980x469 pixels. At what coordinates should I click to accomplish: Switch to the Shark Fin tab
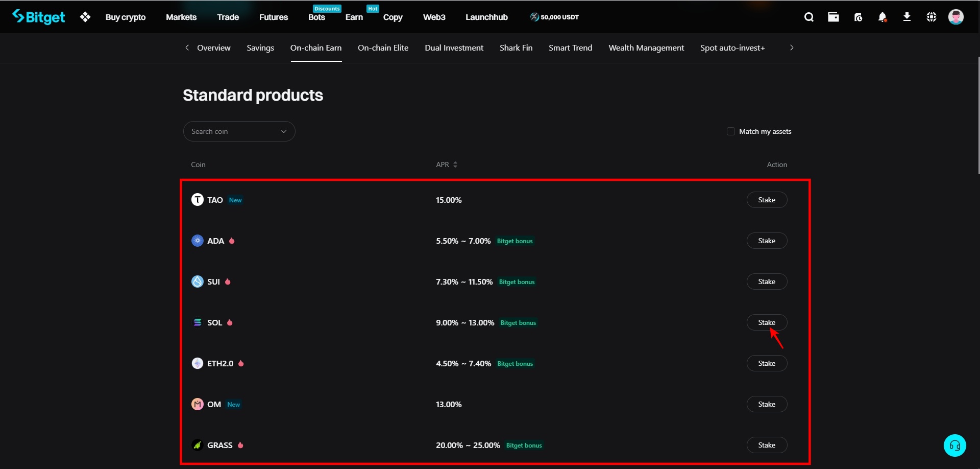point(516,48)
